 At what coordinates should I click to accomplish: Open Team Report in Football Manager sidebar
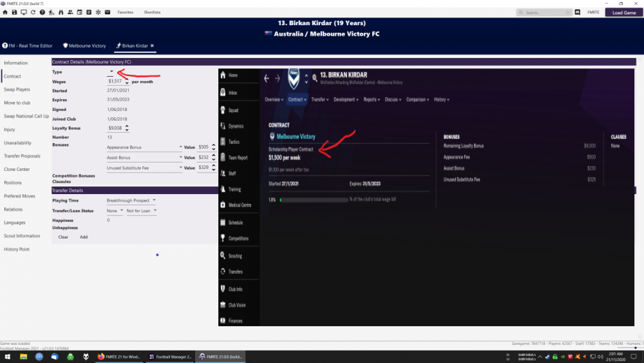coord(239,157)
